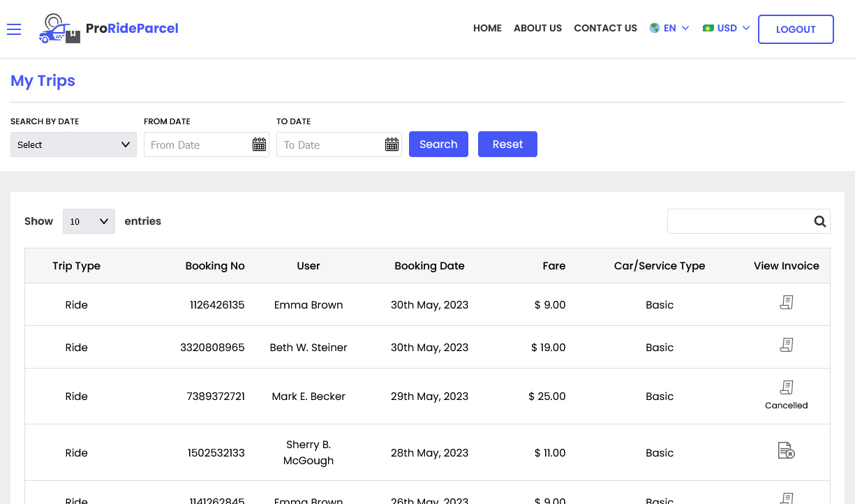Viewport: 855px width, 504px height.
Task: Click the ProRideParcel logo
Action: (x=109, y=29)
